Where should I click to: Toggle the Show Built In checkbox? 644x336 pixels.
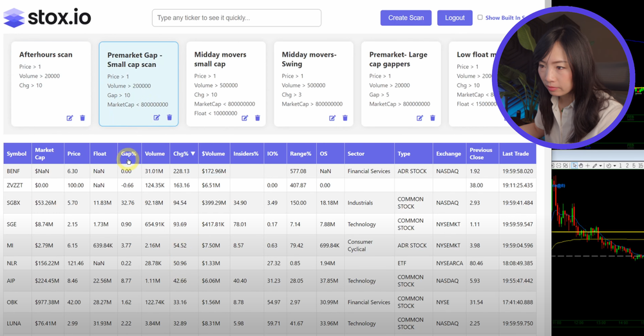point(480,17)
